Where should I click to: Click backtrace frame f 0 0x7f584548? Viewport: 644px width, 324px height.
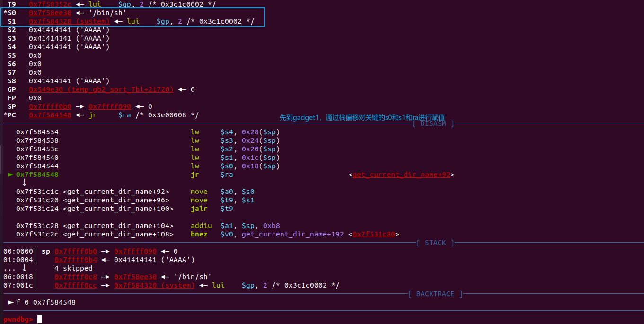pyautogui.click(x=42, y=302)
